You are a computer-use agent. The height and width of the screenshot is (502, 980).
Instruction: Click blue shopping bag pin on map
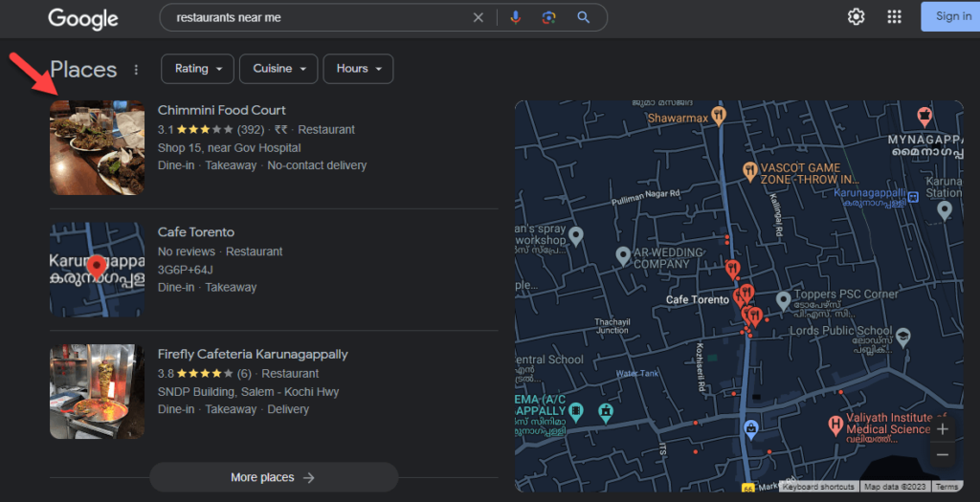pos(750,428)
